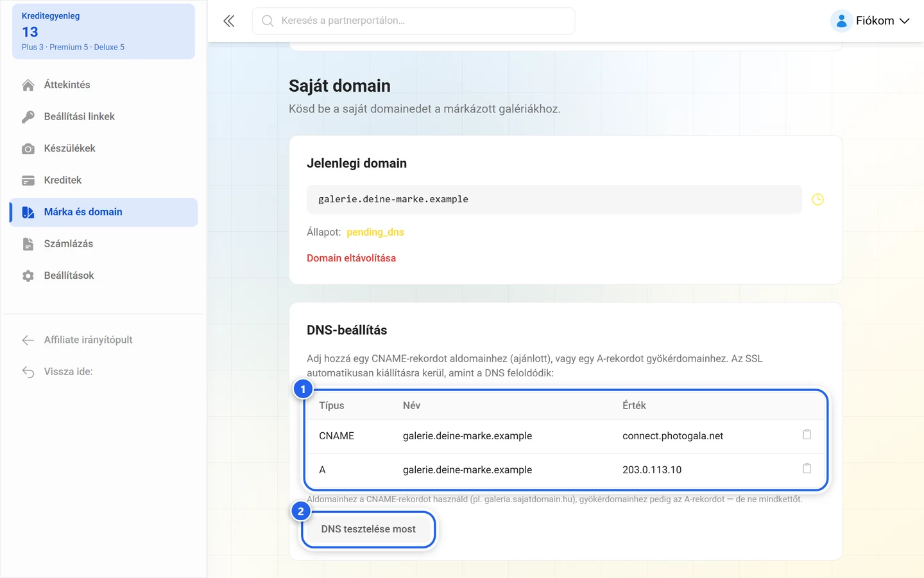Click the home icon beside Áttekintés
The height and width of the screenshot is (578, 924).
tap(28, 85)
